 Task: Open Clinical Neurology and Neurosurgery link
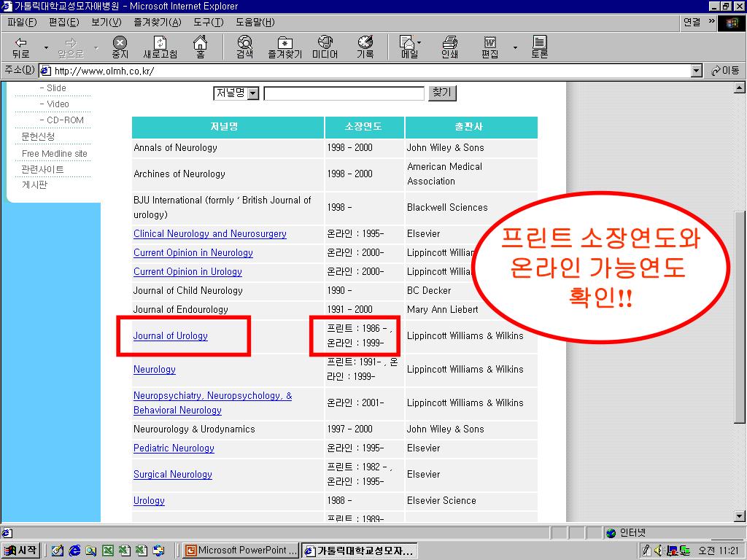tap(210, 234)
